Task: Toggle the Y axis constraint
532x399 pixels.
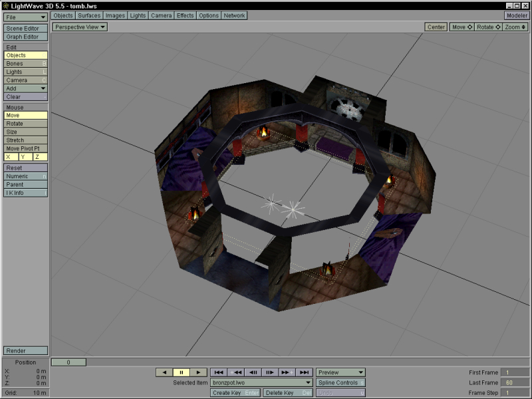Action: 25,157
